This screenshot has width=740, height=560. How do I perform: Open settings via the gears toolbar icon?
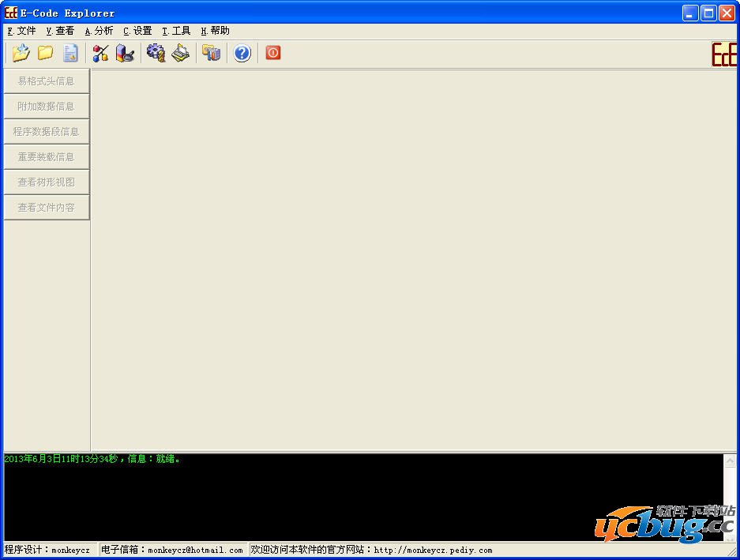(156, 53)
